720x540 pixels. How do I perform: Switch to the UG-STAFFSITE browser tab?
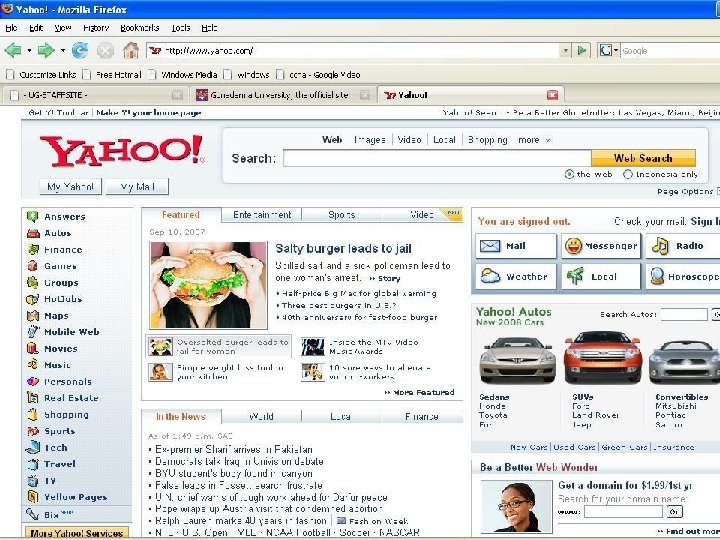coord(94,95)
